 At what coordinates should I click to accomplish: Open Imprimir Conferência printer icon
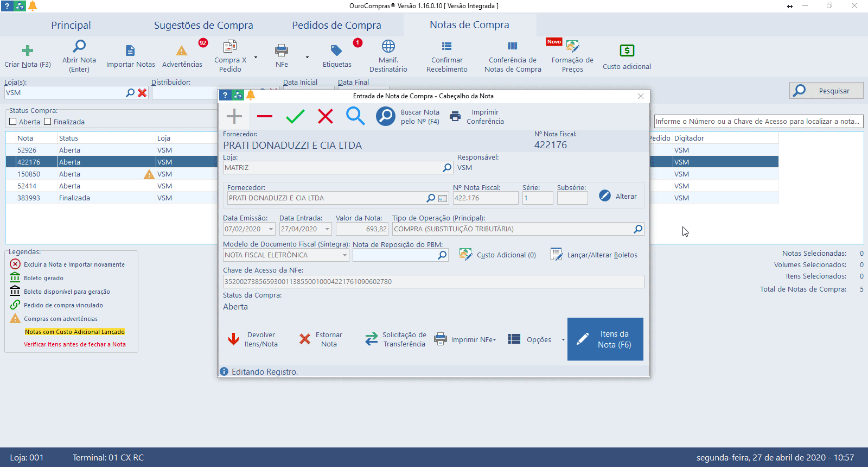click(x=456, y=116)
